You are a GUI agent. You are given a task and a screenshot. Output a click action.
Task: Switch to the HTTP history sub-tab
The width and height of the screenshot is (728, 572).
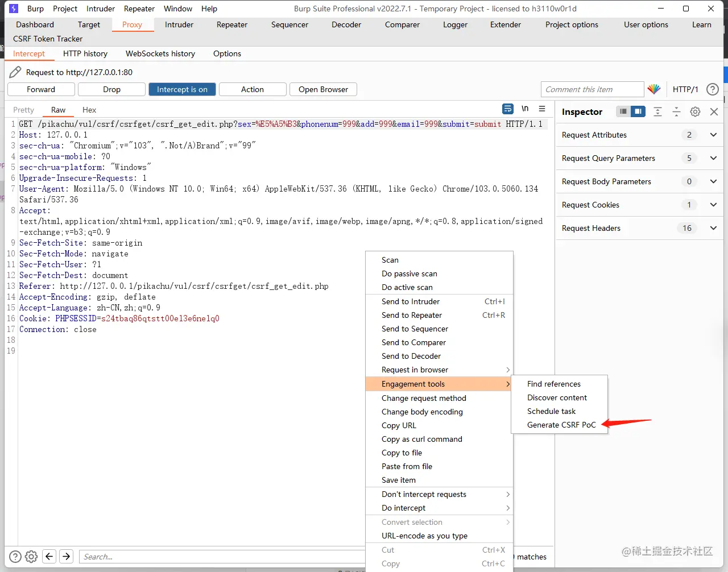click(x=85, y=53)
